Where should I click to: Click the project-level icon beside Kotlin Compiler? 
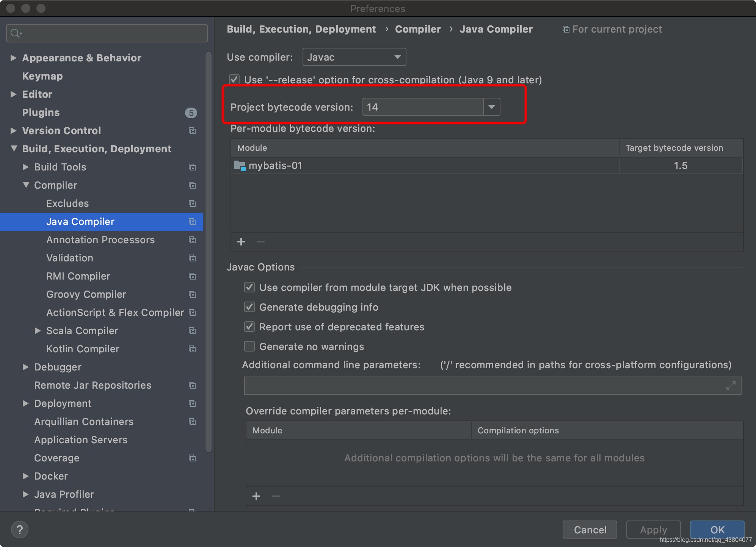tap(192, 349)
